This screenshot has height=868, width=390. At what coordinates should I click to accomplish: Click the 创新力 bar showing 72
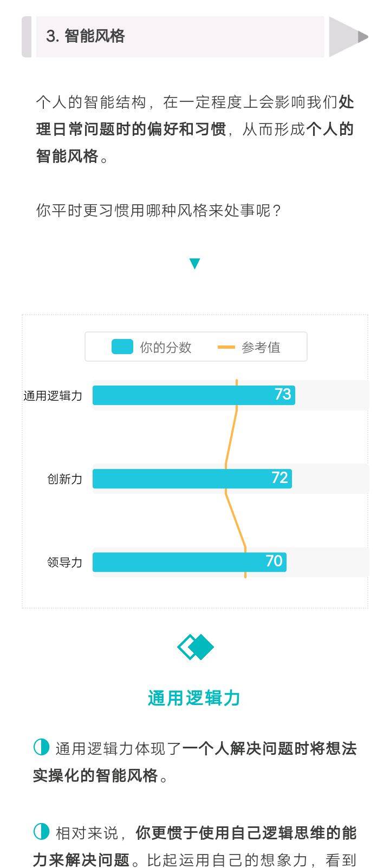coord(192,479)
